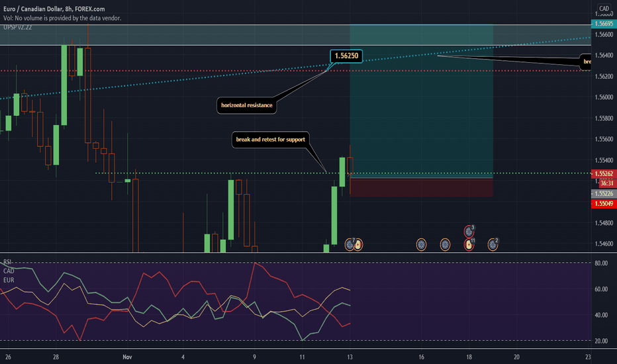
Task: Open EU flag event icon with badge 3
Action: 469,232
